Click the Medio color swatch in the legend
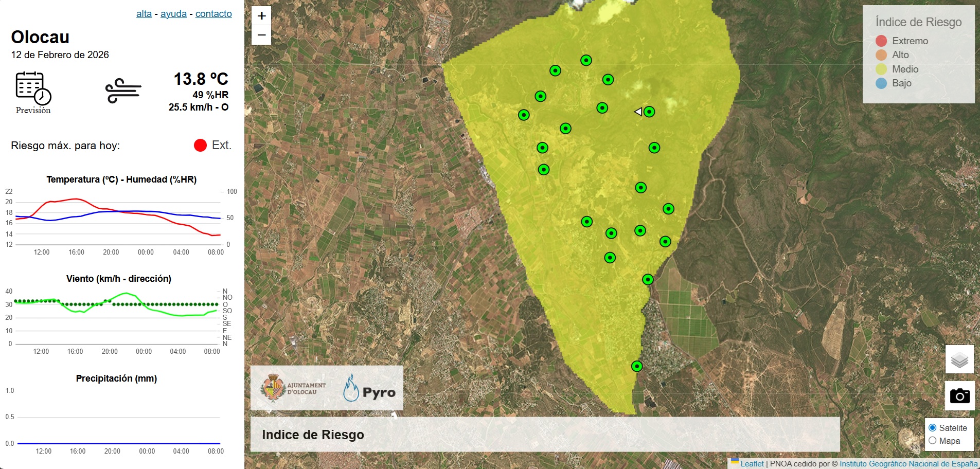This screenshot has width=980, height=469. [x=881, y=68]
